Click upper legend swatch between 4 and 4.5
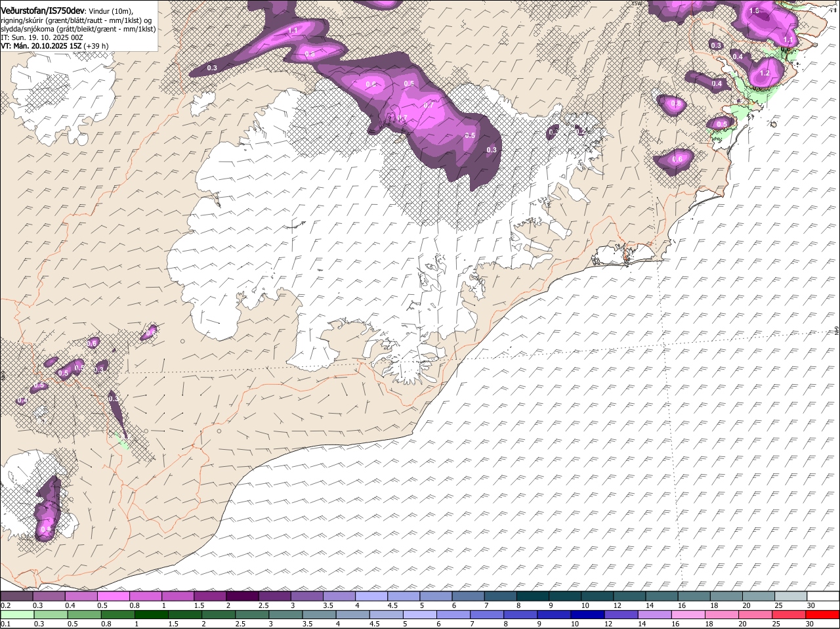This screenshot has width=840, height=629. [x=371, y=596]
